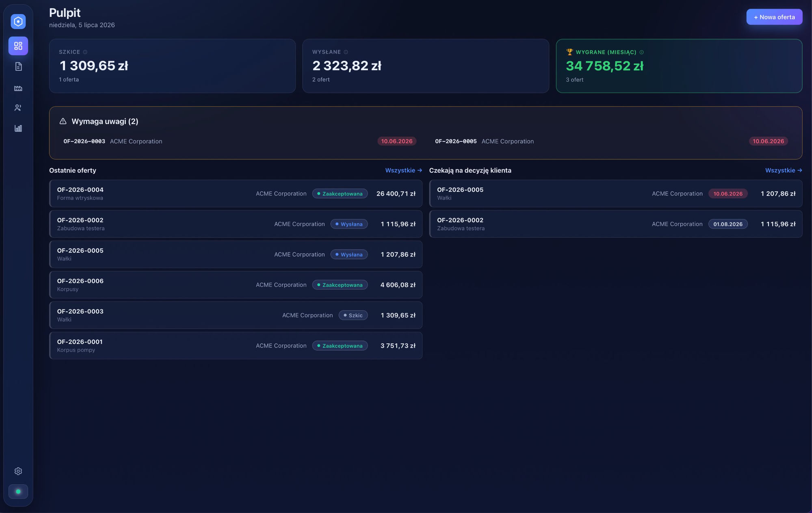
Task: Open Wszystkie link beside Czekają na decyzję klienta
Action: pyautogui.click(x=784, y=170)
